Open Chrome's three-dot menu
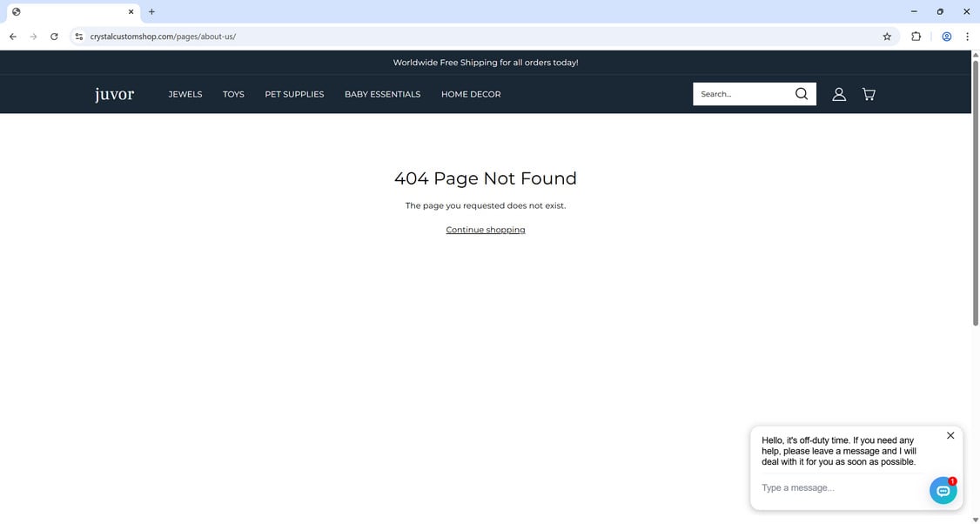This screenshot has width=980, height=524. [x=967, y=37]
